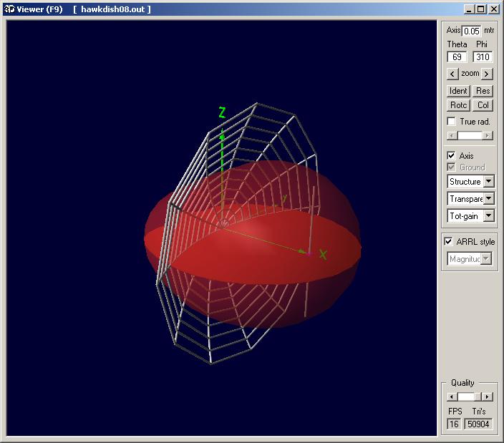Maximize the 3D Viewer window
This screenshot has height=443, width=504.
point(481,9)
